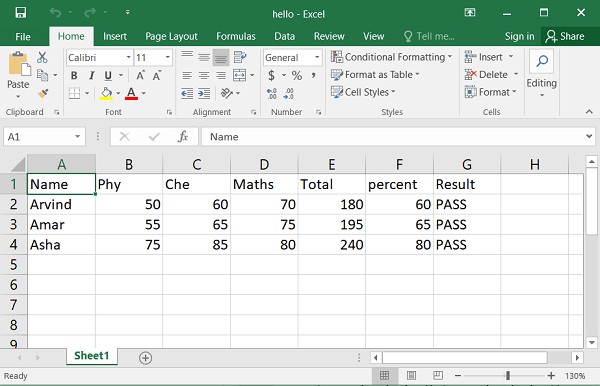600x386 pixels.
Task: Increase decimal places
Action: coord(272,93)
